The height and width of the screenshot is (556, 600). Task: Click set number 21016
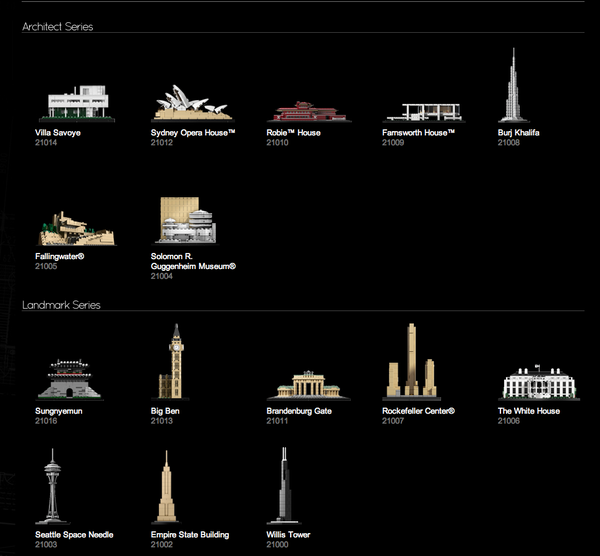click(46, 421)
